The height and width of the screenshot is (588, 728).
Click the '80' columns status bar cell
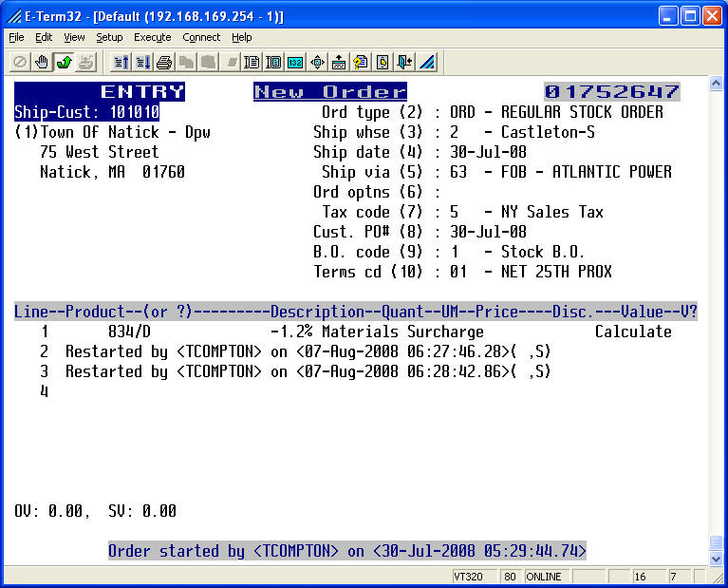point(510,577)
